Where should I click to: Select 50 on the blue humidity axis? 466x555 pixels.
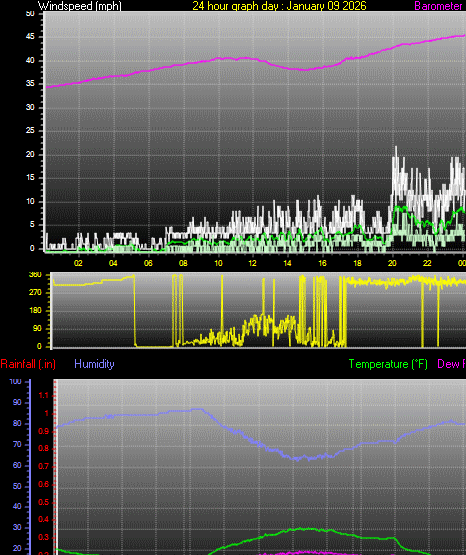coord(17,486)
